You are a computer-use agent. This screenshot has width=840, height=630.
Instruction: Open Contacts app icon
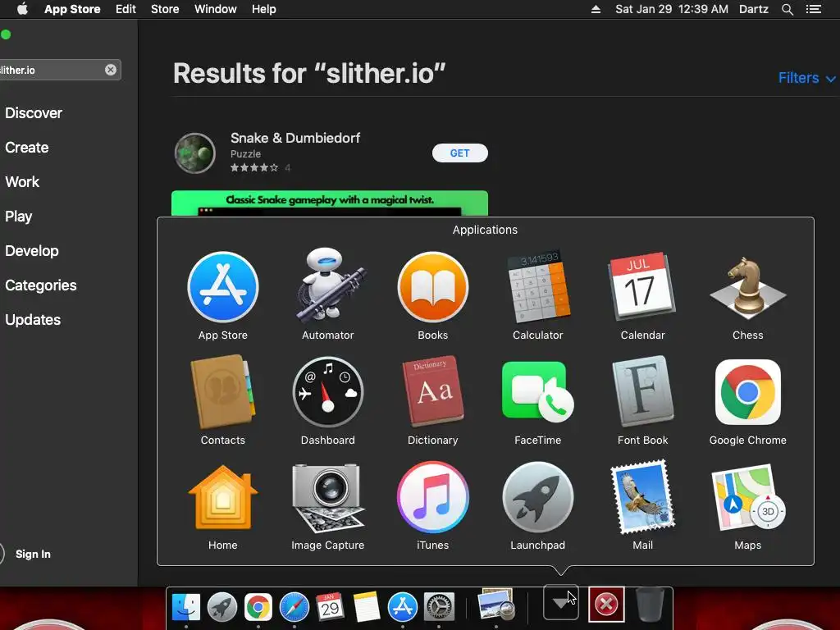point(223,391)
